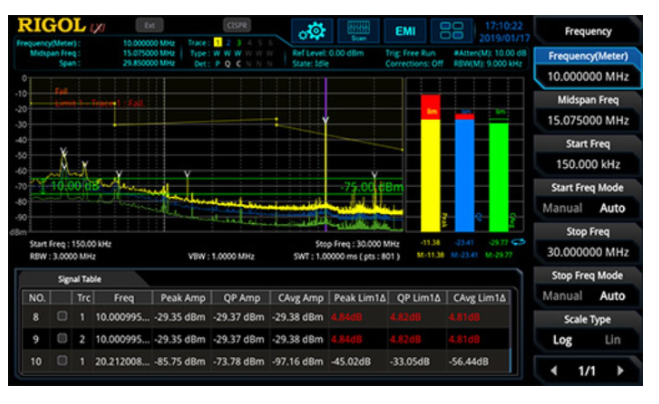This screenshot has height=404, width=659.
Task: Click the Stop Freq : 30.000 MHz label
Action: (x=357, y=244)
